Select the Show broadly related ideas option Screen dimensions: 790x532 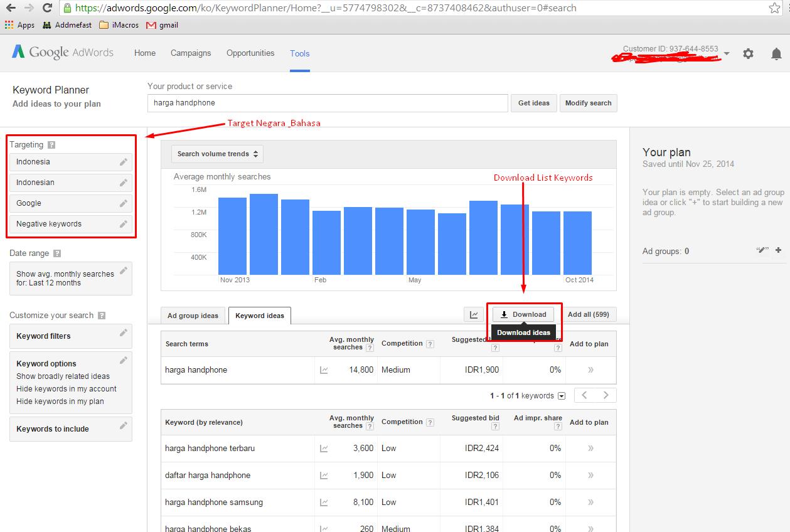[63, 376]
